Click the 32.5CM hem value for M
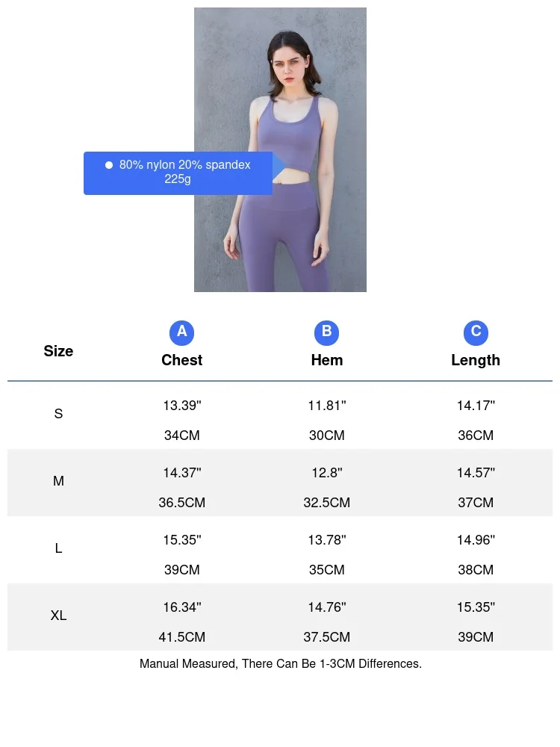 pos(326,503)
